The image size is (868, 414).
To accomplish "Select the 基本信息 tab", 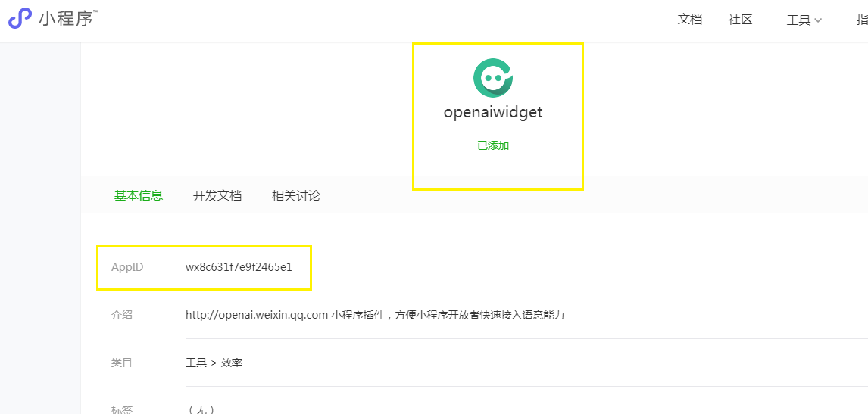I will coord(139,195).
